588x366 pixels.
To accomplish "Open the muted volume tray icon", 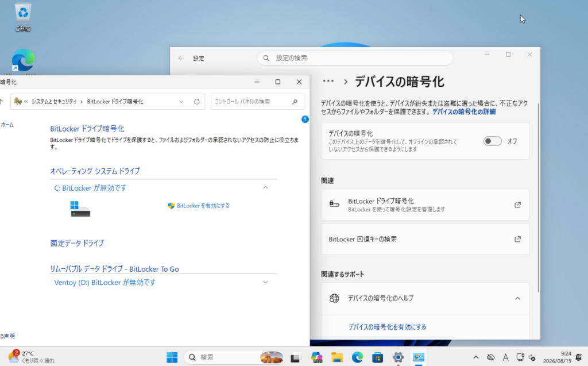I will pyautogui.click(x=532, y=357).
